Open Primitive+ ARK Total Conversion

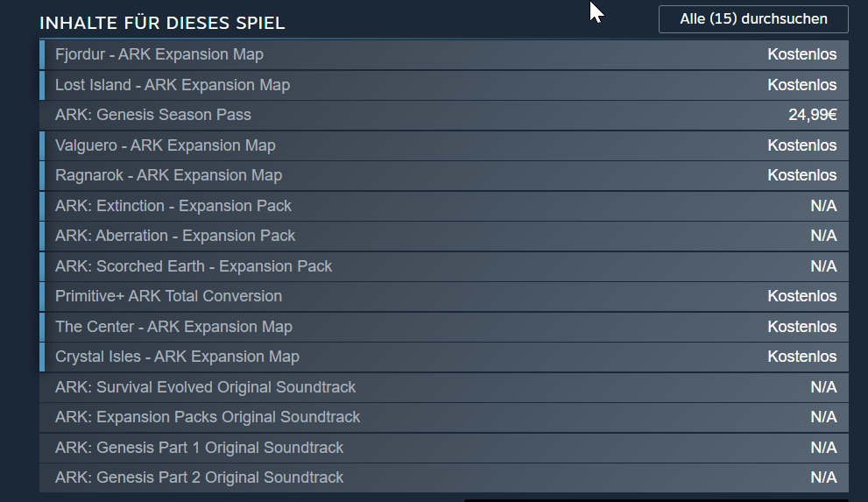444,296
